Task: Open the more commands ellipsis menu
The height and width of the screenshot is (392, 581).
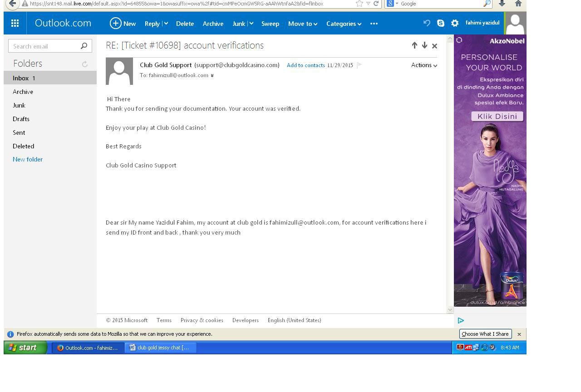Action: click(374, 24)
